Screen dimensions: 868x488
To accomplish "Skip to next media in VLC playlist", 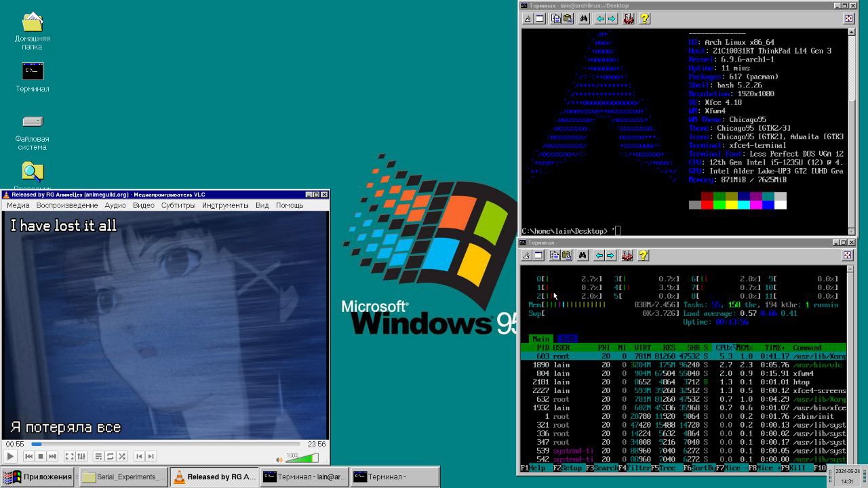I will point(52,457).
